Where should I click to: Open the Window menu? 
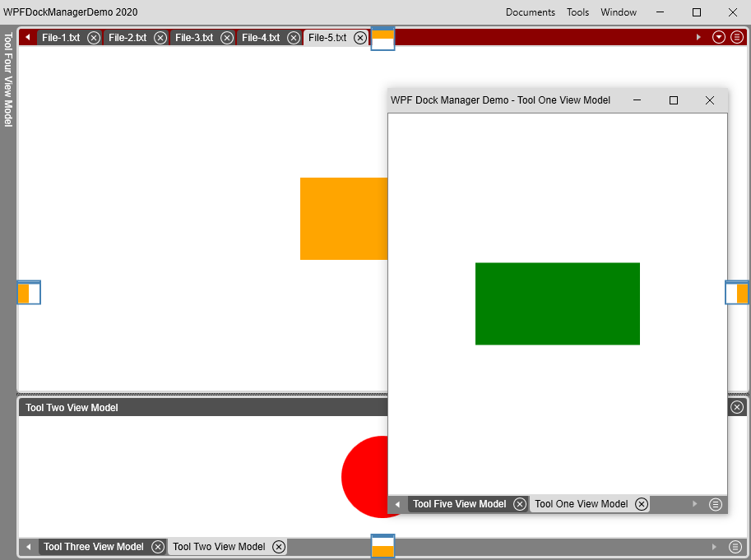(x=619, y=12)
